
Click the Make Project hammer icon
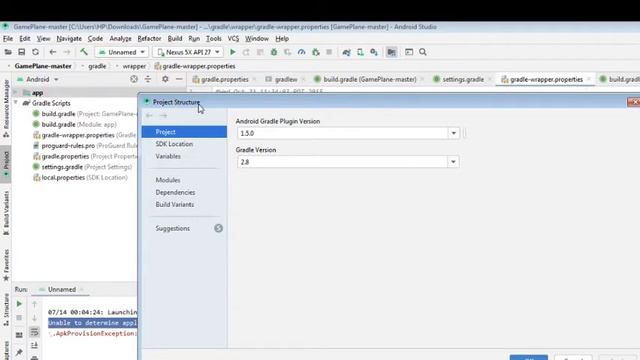84,52
